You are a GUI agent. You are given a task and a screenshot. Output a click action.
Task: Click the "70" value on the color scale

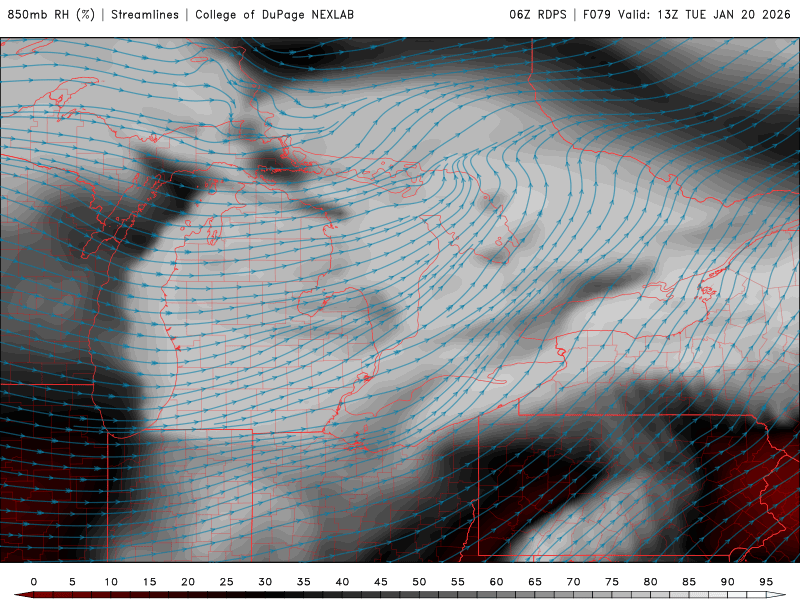573,582
